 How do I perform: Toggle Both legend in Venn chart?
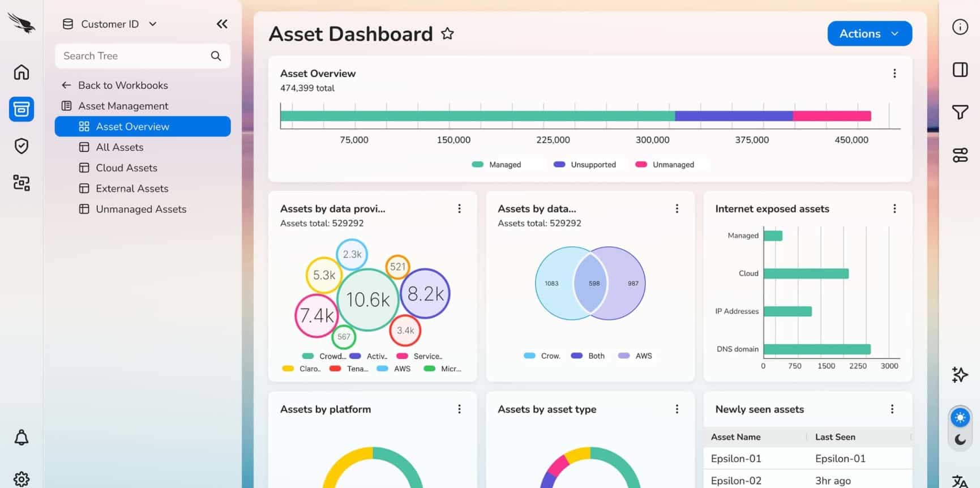[x=588, y=356]
